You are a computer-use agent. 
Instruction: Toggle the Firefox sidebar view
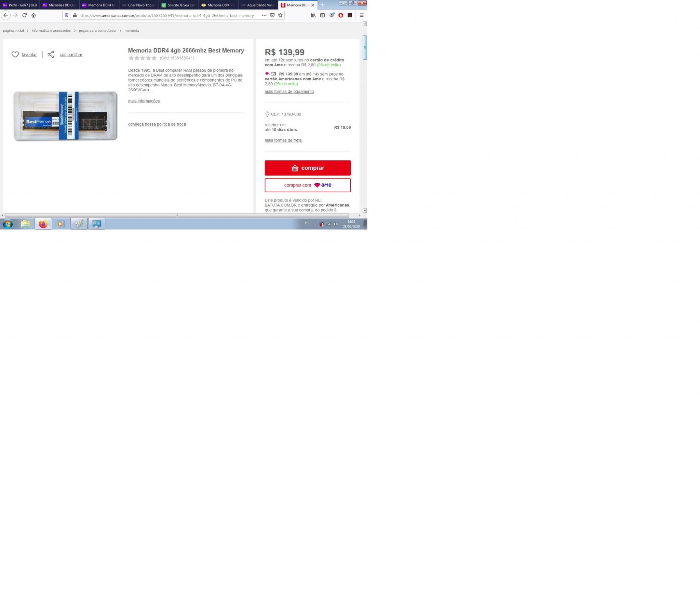[x=322, y=15]
